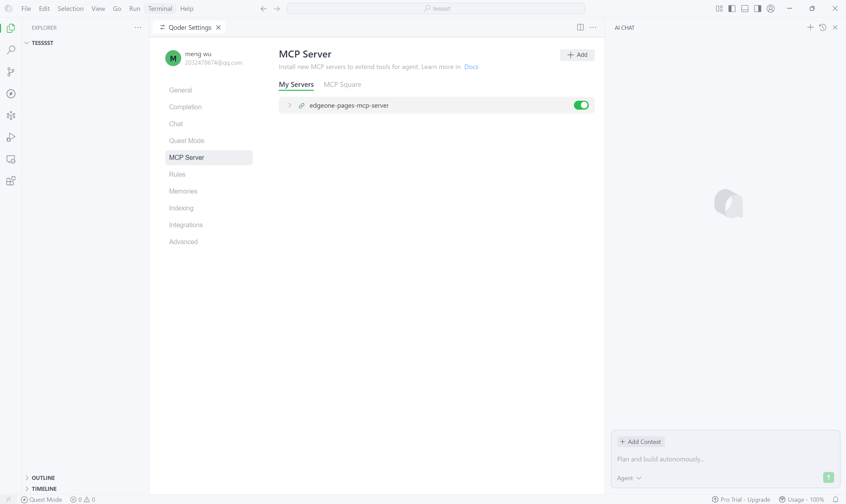Click the split editor right icon
Viewport: 846px width, 504px height.
580,27
